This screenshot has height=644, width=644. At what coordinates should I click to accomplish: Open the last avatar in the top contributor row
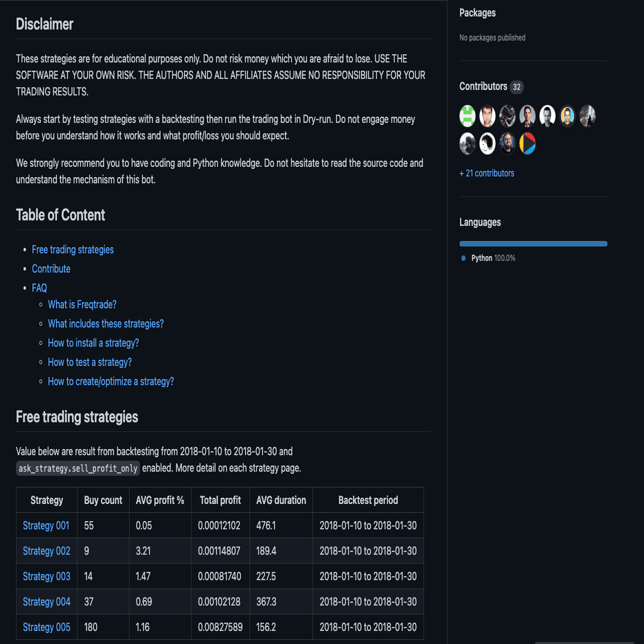pyautogui.click(x=587, y=115)
